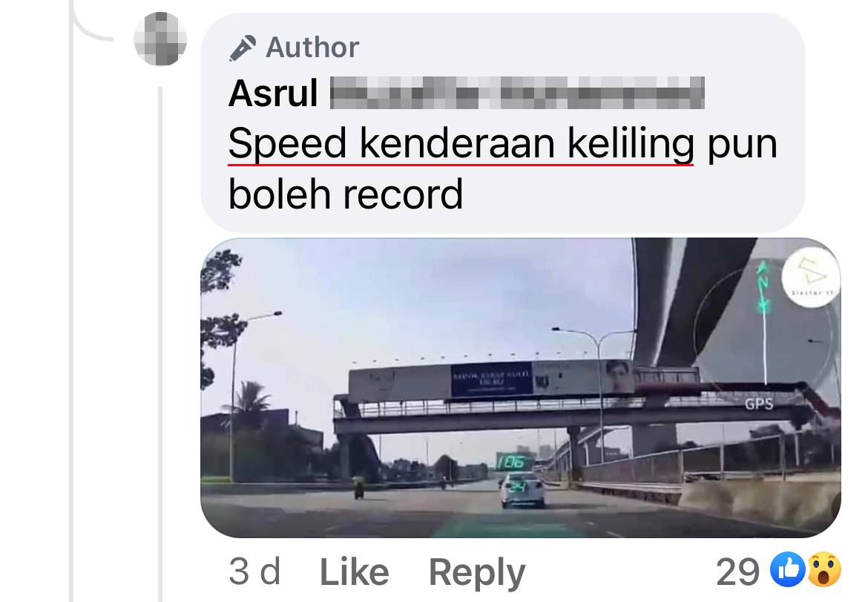Click the wow emoji reaction icon
Viewport: 868px width, 602px height.
click(x=824, y=569)
